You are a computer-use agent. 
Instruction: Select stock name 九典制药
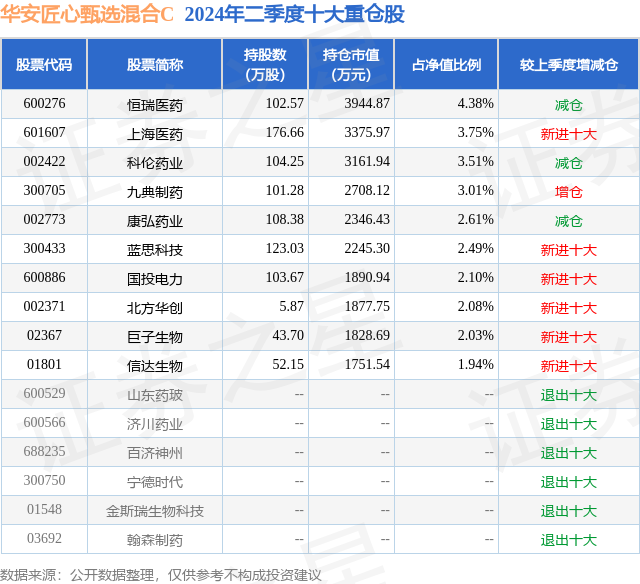[155, 192]
